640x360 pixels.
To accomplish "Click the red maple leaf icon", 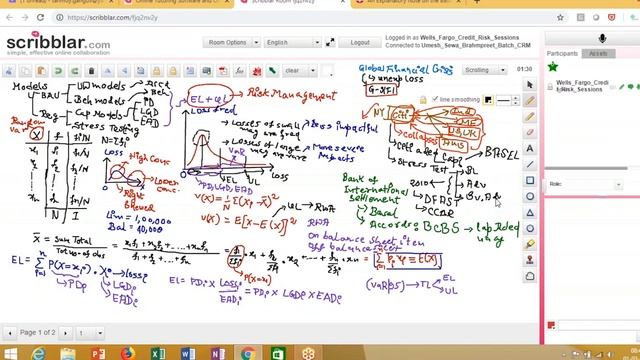I will (x=256, y=71).
